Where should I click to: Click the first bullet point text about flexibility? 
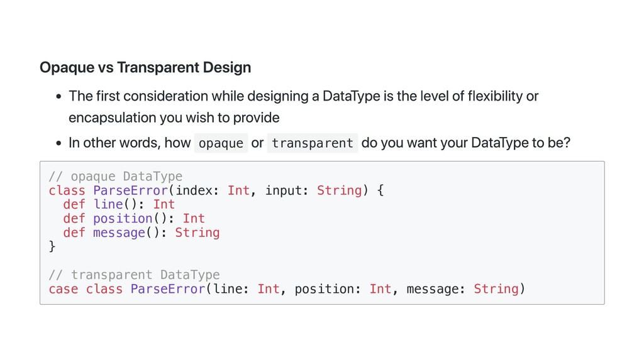click(303, 96)
